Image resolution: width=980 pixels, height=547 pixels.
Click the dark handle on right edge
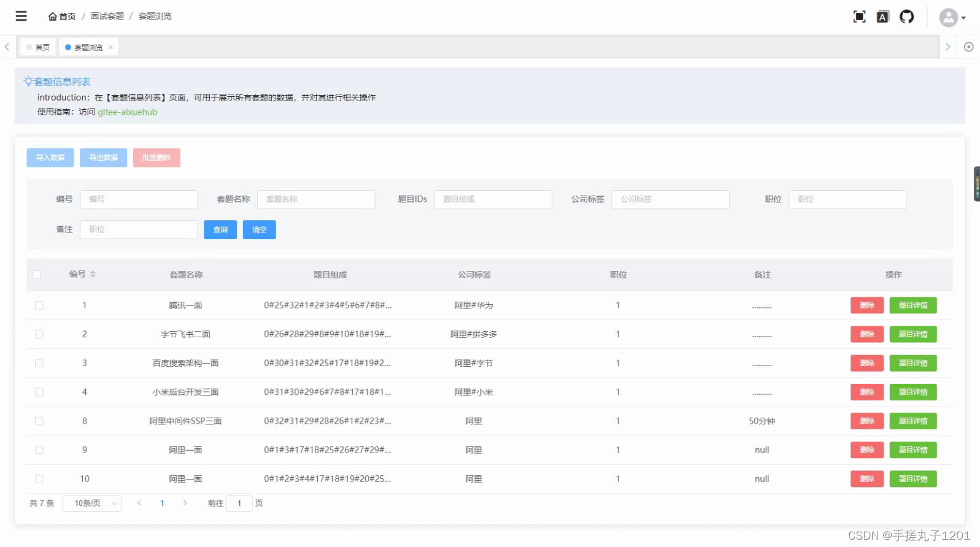tap(977, 183)
